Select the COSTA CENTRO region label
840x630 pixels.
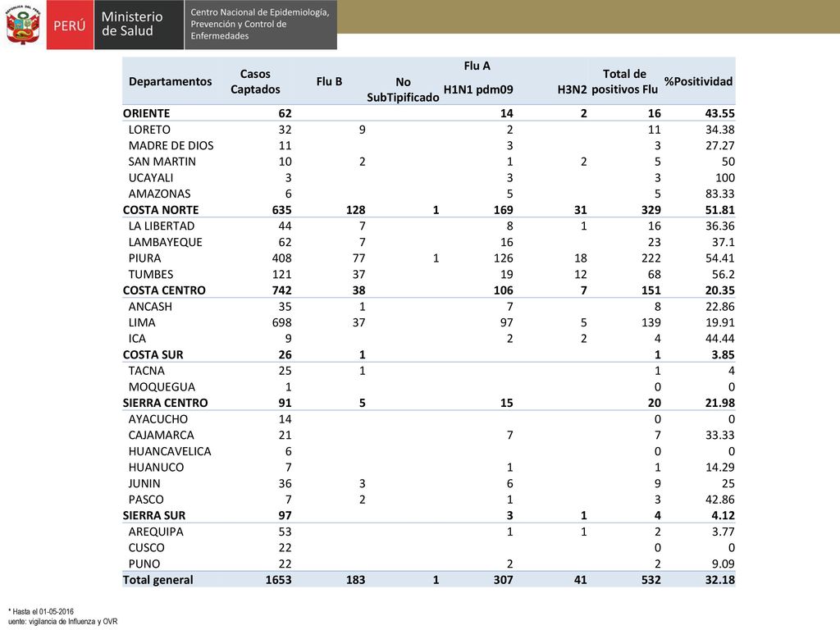tap(164, 290)
